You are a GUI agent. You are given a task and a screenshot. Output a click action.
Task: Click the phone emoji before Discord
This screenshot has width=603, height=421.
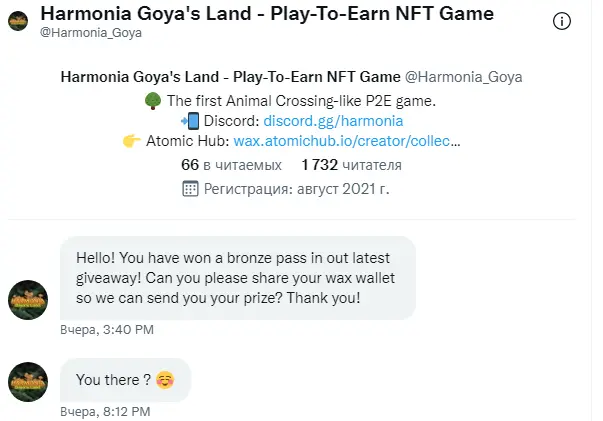pos(190,121)
